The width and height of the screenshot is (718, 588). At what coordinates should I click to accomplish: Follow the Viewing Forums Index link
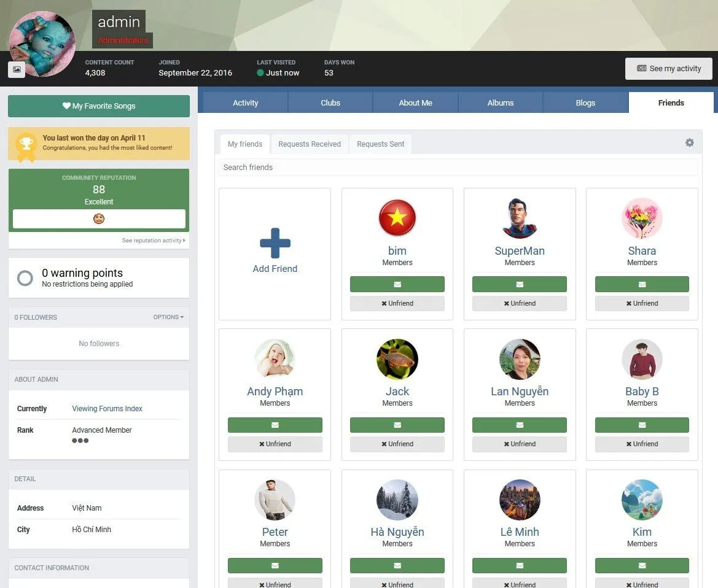(107, 409)
